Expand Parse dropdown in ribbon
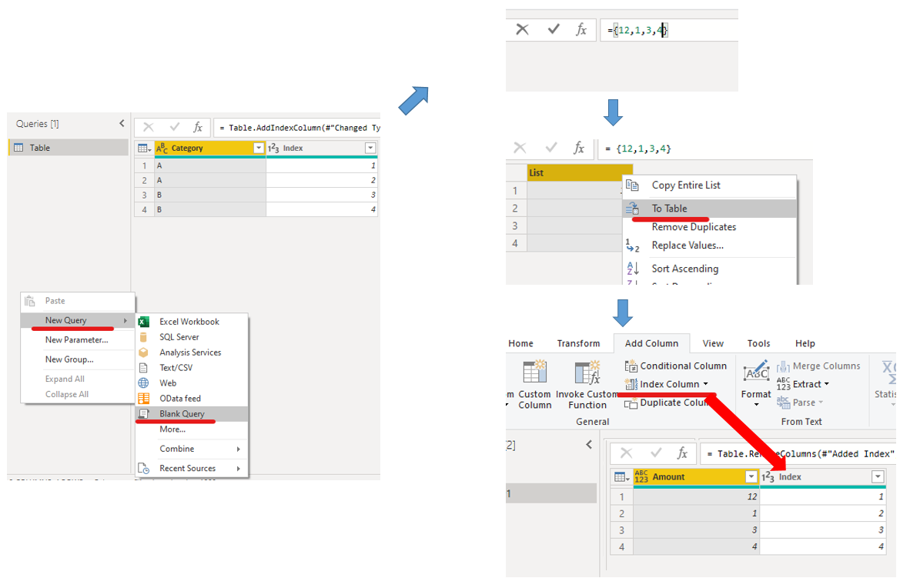The image size is (910, 588). coord(821,403)
